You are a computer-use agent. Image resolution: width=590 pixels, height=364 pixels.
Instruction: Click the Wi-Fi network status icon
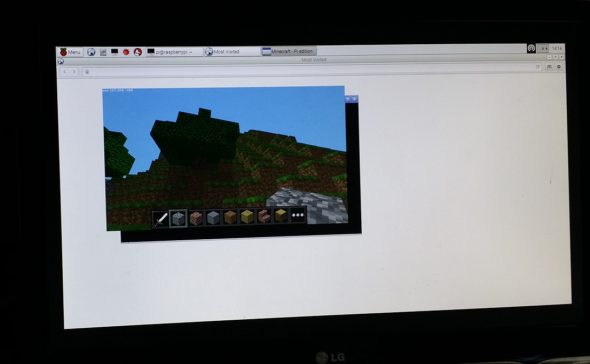(x=532, y=48)
